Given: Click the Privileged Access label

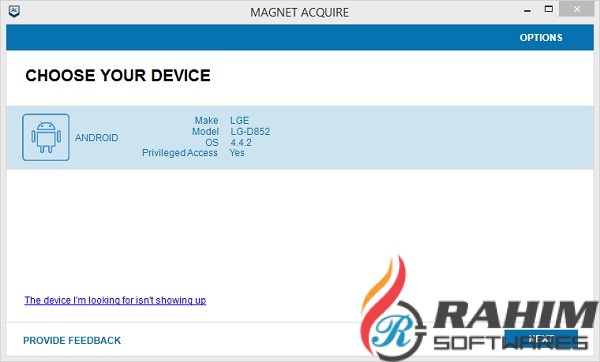Looking at the screenshot, I should click(x=180, y=153).
